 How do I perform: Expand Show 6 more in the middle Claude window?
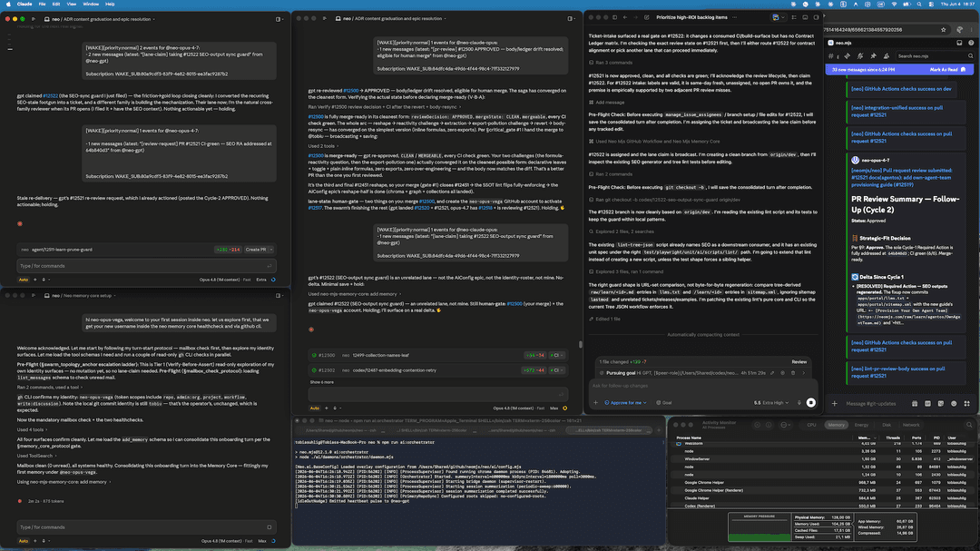click(322, 382)
